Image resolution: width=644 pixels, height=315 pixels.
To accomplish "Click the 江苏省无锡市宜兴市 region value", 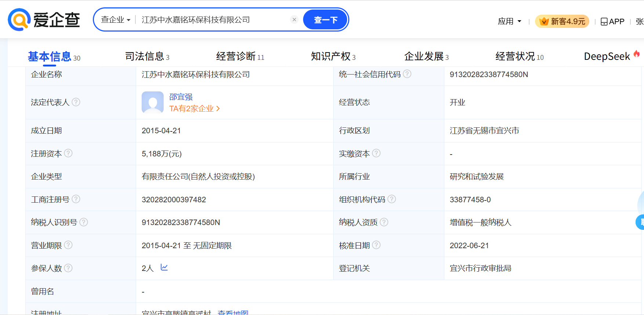I will [484, 131].
